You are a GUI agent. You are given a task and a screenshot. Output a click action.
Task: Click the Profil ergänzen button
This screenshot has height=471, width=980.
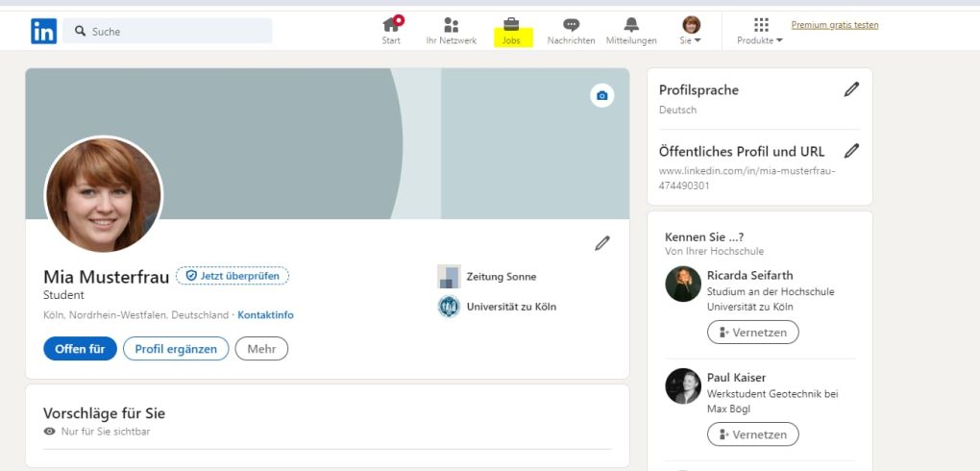176,349
